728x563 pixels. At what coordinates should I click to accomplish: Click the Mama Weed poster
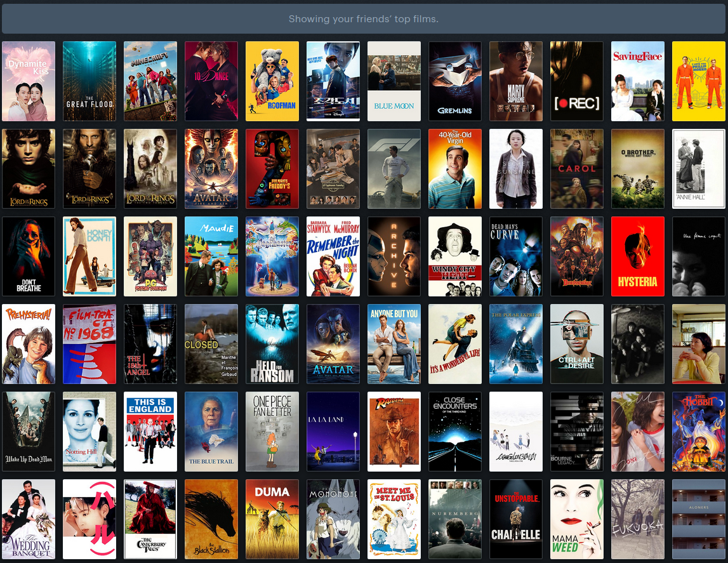[577, 519]
